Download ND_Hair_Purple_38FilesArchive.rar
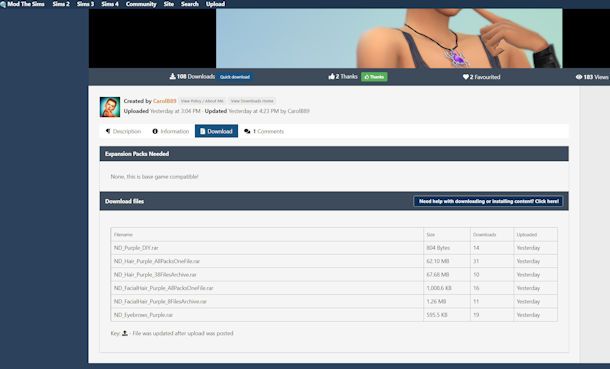 [x=155, y=275]
